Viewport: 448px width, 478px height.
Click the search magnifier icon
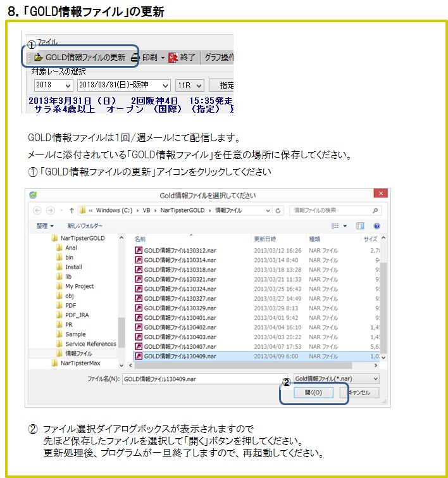(375, 210)
